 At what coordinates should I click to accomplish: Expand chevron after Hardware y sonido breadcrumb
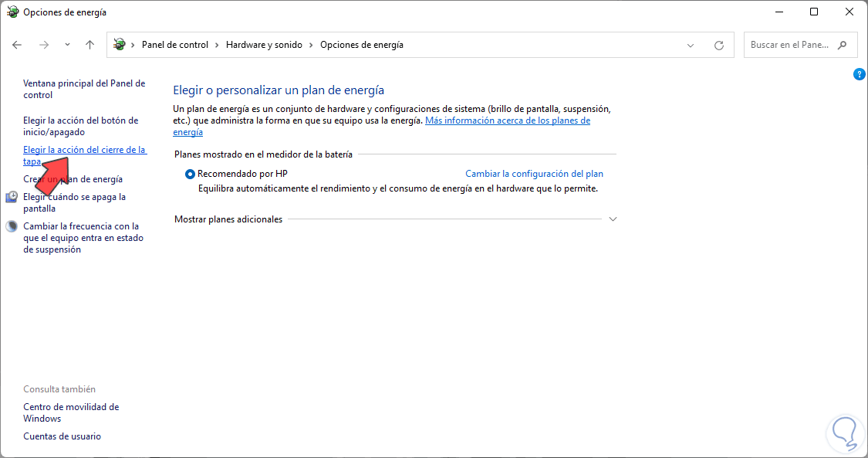[311, 45]
